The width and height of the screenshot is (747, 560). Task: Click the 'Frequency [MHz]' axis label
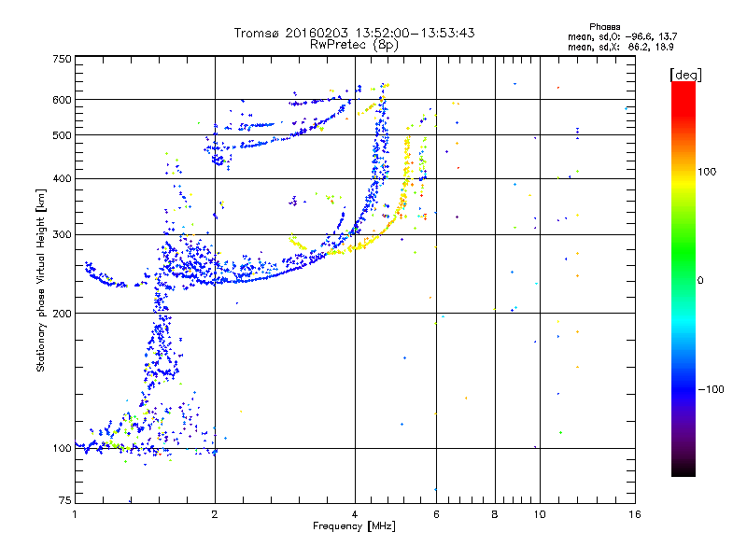click(x=354, y=526)
